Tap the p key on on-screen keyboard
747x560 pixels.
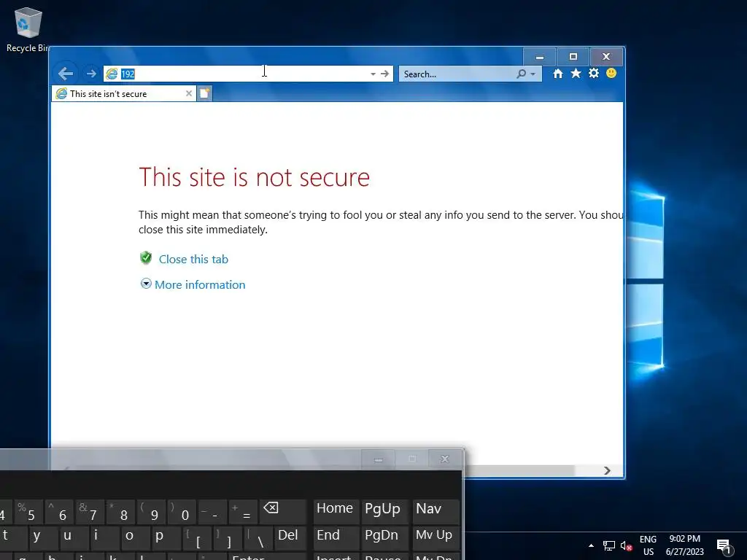(x=166, y=537)
